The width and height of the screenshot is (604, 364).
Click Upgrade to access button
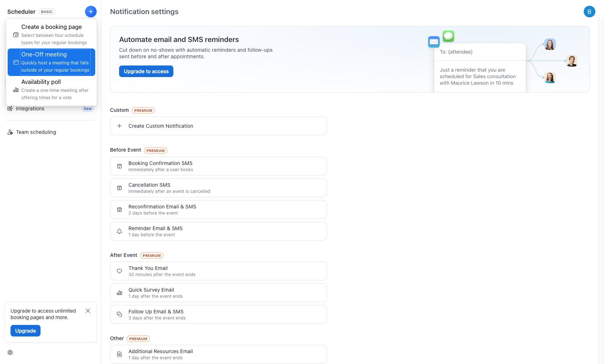point(146,71)
